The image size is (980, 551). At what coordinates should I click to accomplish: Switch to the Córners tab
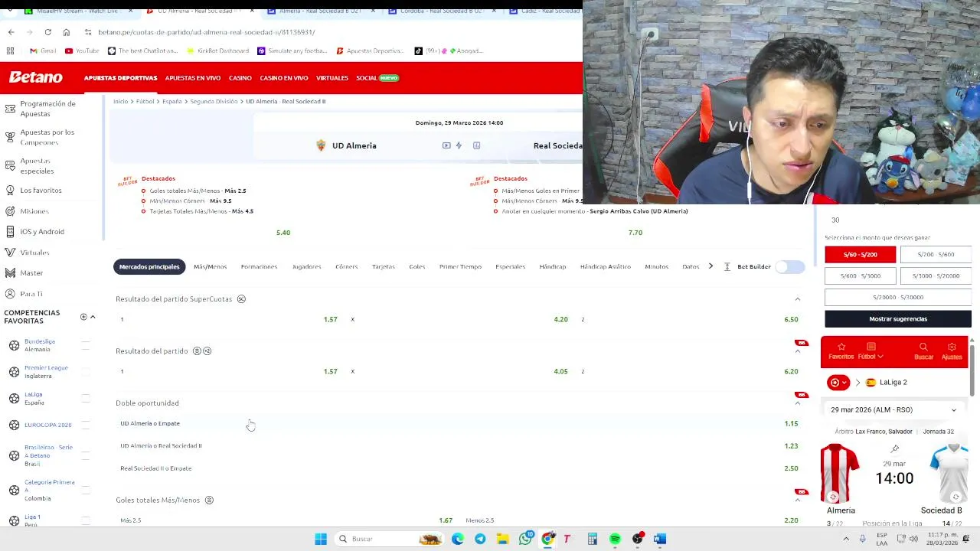click(x=346, y=266)
